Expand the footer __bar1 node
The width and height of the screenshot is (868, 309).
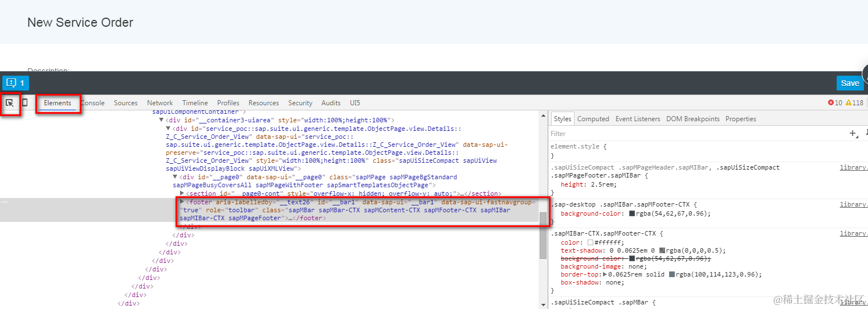182,201
